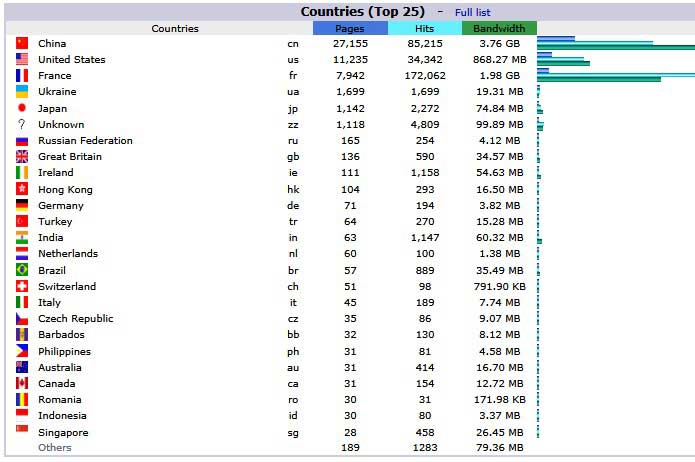
Task: Select the Great Britain row label
Action: pos(70,157)
